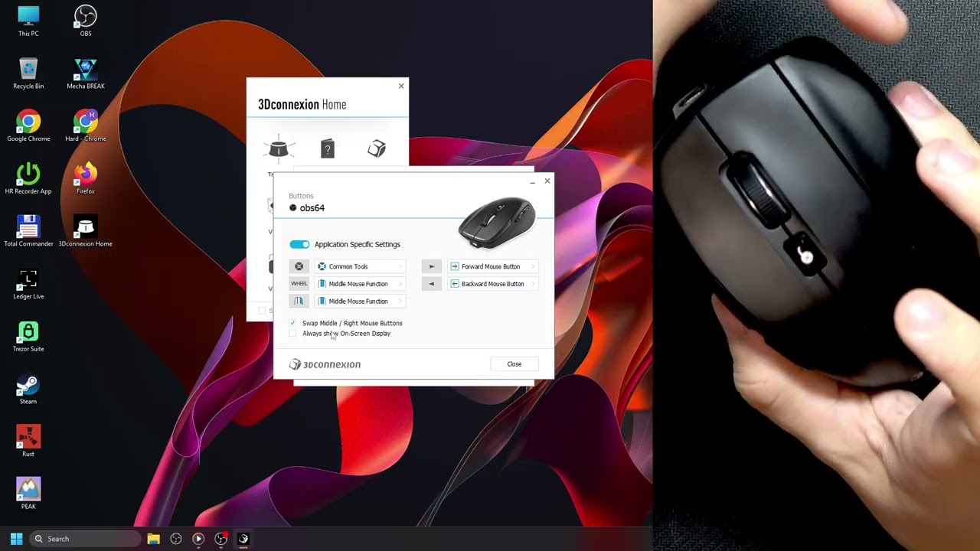Click the taskbar OBS icon without red dot
This screenshot has height=551, width=980.
176,539
